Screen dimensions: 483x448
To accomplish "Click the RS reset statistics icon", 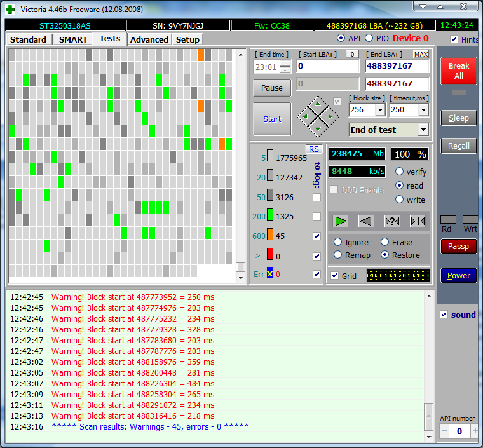I will 313,149.
